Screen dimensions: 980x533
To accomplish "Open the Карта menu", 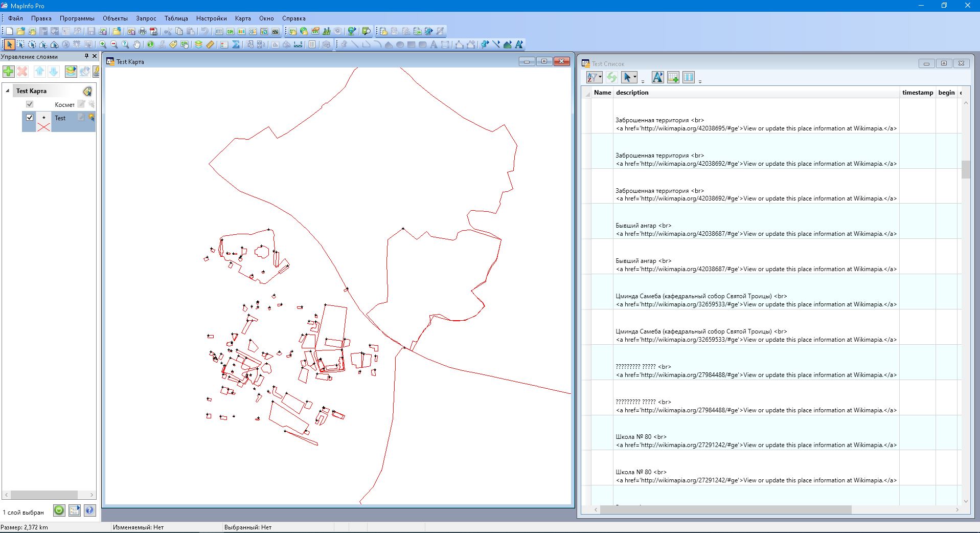I will coord(243,18).
